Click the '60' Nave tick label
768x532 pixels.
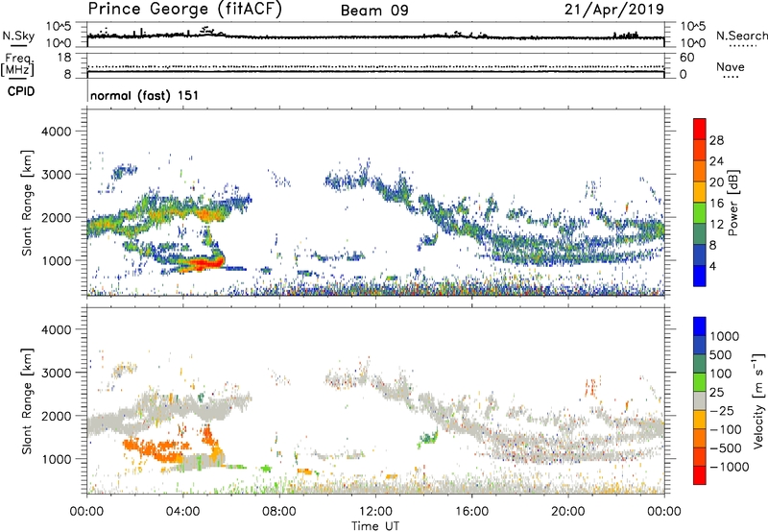(686, 58)
